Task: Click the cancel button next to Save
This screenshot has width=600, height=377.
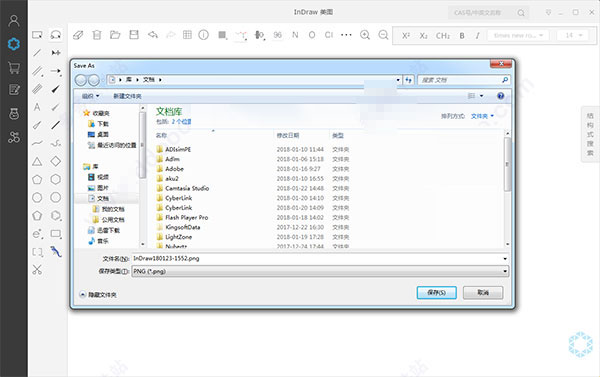Action: coord(483,292)
